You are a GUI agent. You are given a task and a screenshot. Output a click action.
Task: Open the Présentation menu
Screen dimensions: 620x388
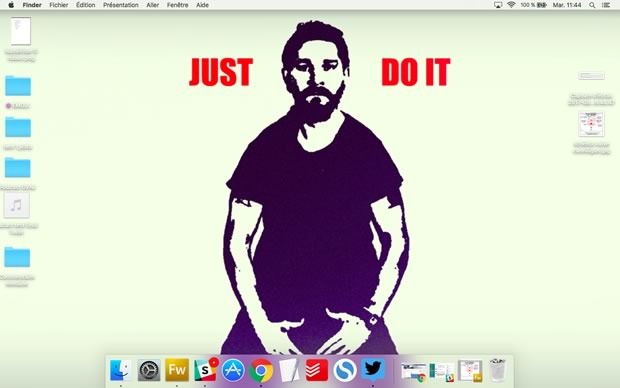(x=121, y=5)
